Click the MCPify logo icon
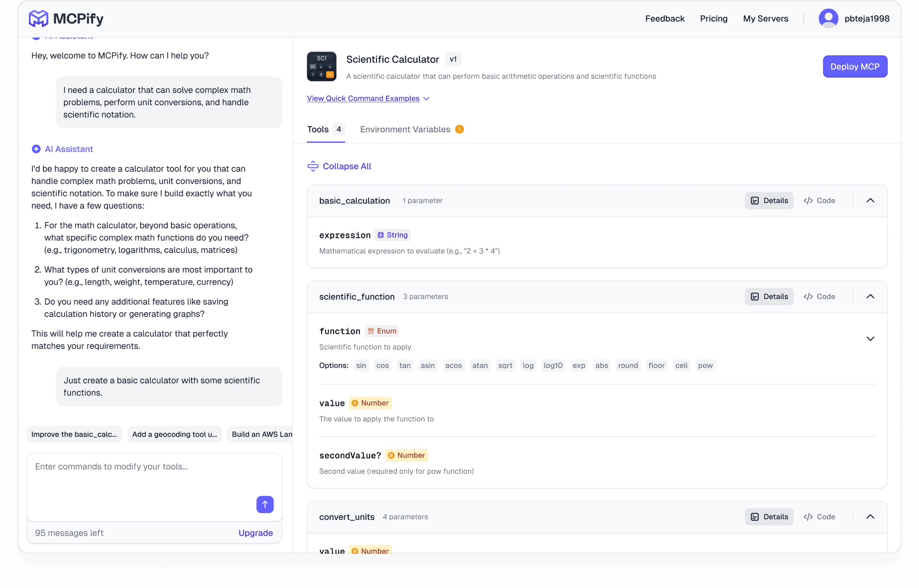The image size is (919, 588). point(38,18)
